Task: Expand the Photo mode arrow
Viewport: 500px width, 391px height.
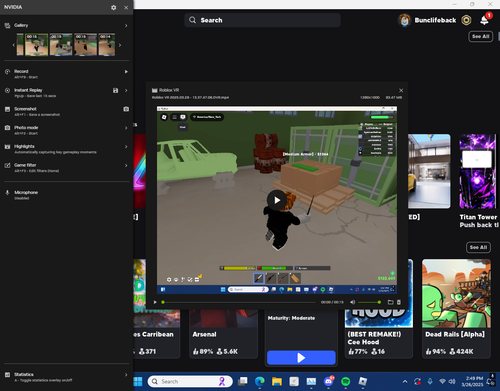Action: tap(126, 128)
